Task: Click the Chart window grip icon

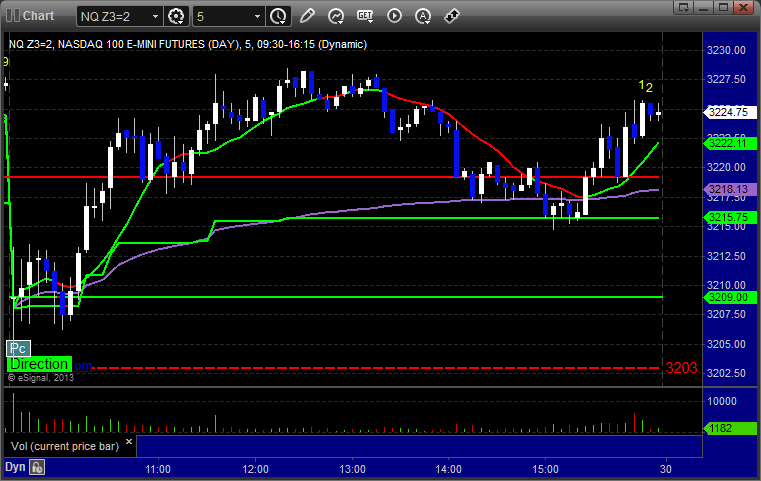Action: click(13, 16)
